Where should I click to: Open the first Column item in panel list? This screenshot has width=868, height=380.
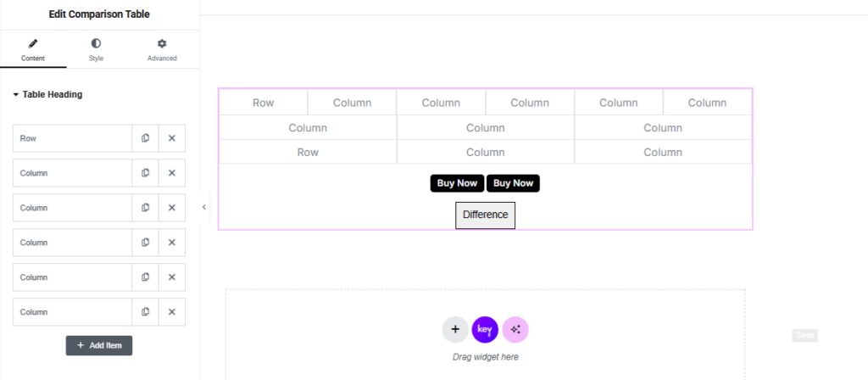73,173
